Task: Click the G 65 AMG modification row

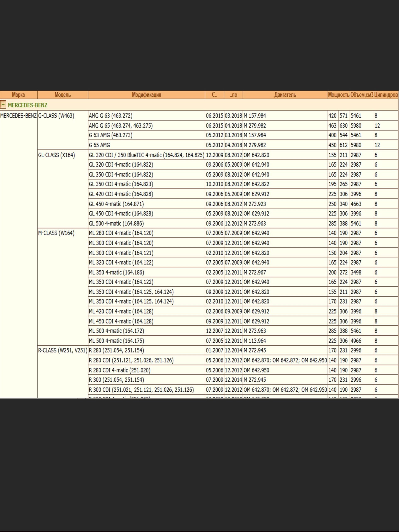Action: pyautogui.click(x=99, y=145)
